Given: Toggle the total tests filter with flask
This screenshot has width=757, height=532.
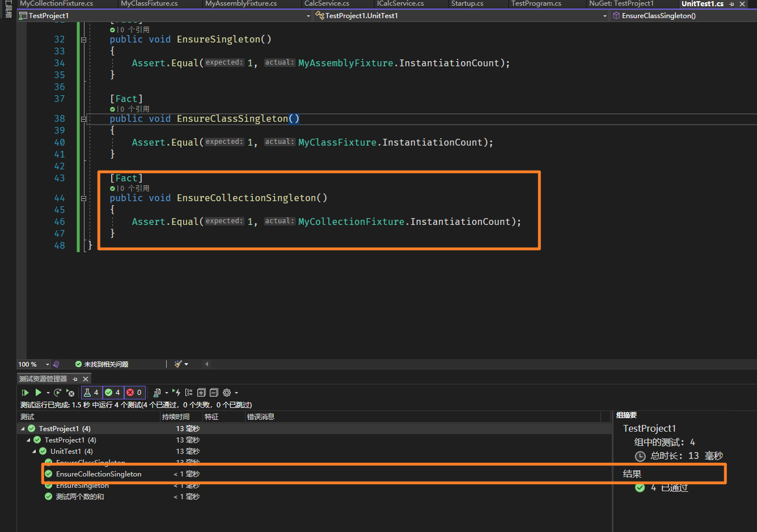Looking at the screenshot, I should pos(91,393).
